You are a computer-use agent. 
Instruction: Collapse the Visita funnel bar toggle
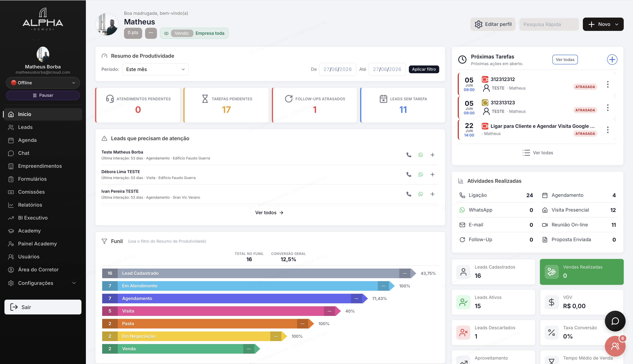pyautogui.click(x=329, y=311)
